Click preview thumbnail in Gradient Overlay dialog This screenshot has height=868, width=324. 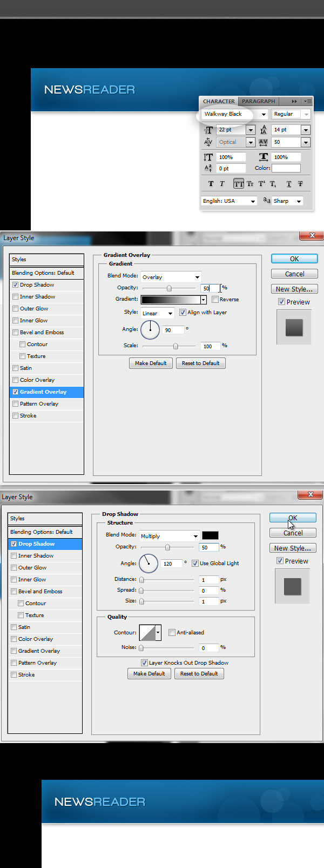(x=294, y=327)
